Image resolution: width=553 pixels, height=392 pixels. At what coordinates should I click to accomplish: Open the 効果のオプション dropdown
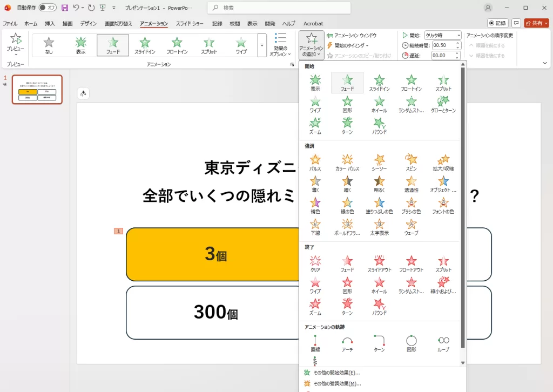click(280, 44)
